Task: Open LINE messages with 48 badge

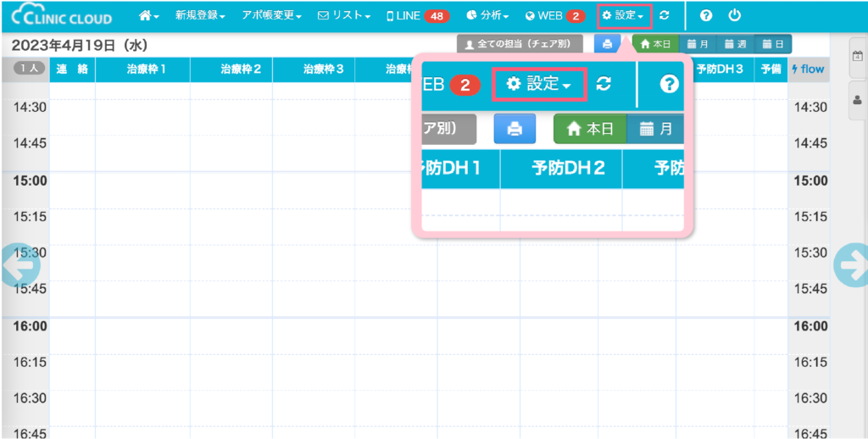Action: [x=417, y=16]
